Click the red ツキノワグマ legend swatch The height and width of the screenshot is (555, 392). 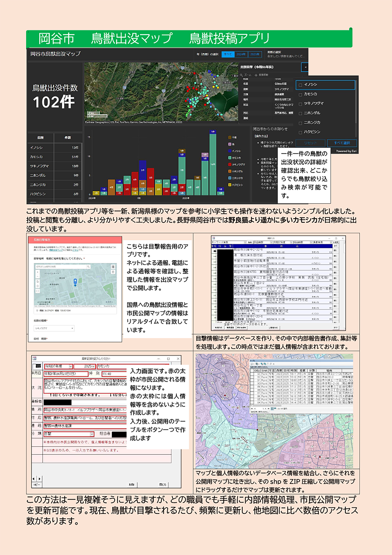230,164
